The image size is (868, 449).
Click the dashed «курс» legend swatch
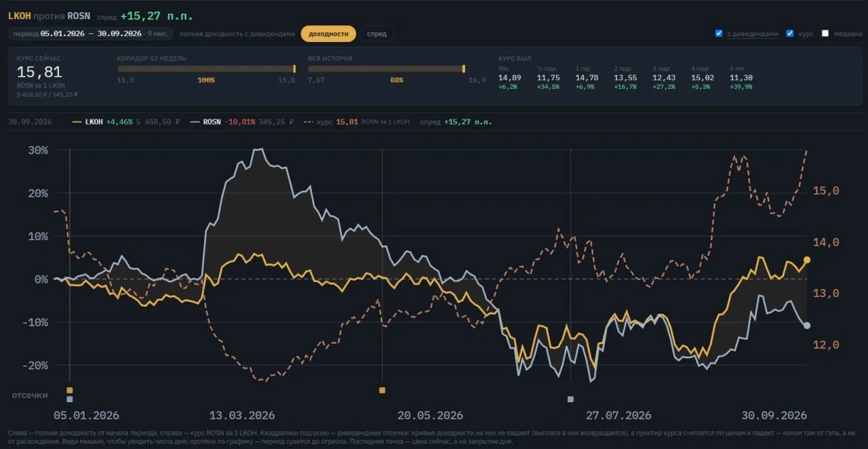(x=309, y=122)
